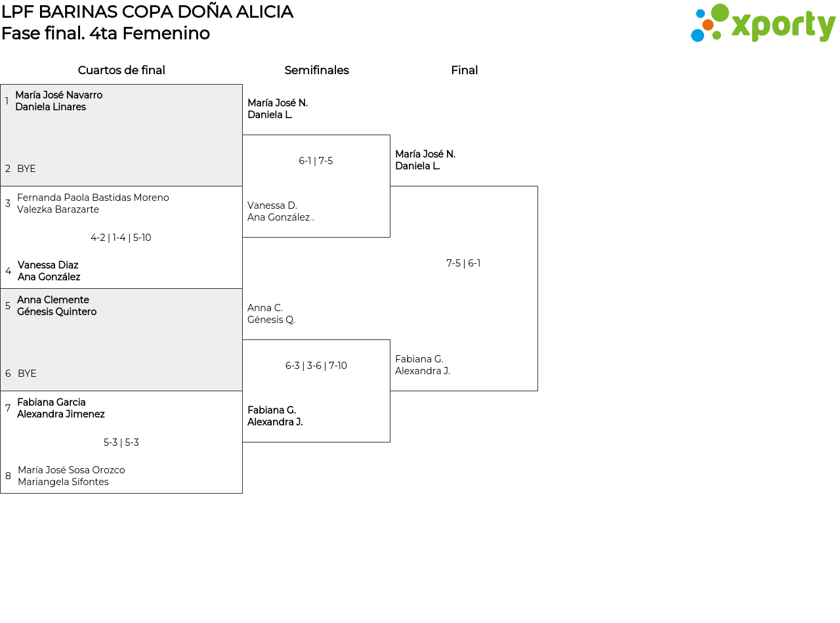The width and height of the screenshot is (840, 623).
Task: Open the 4-2 | 1-4 | 5-10 score
Action: tap(121, 238)
